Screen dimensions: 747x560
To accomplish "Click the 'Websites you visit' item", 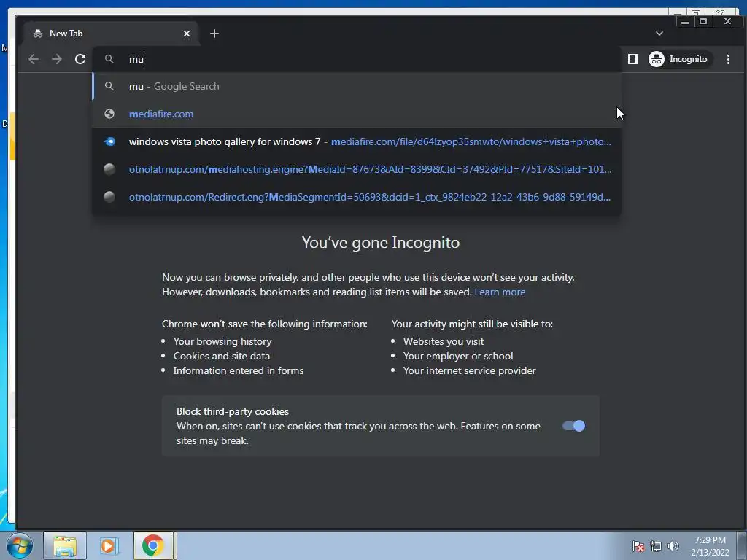I will pos(443,341).
